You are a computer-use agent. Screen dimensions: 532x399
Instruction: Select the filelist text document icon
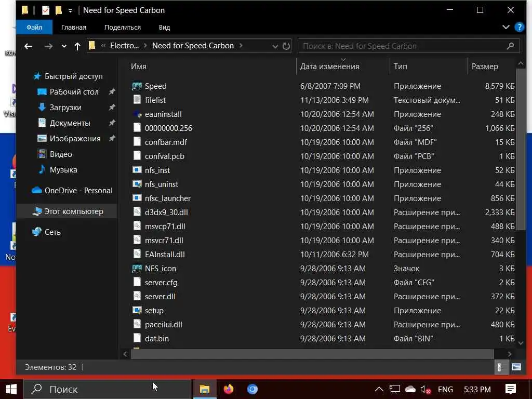137,100
